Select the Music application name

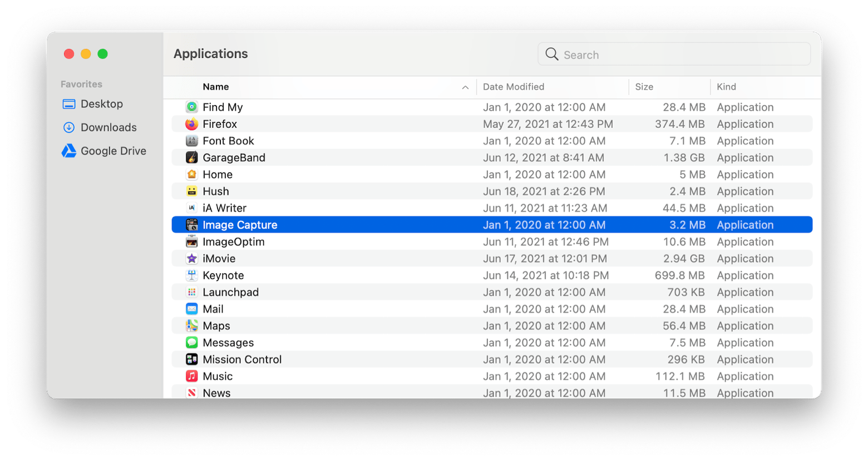(x=218, y=376)
